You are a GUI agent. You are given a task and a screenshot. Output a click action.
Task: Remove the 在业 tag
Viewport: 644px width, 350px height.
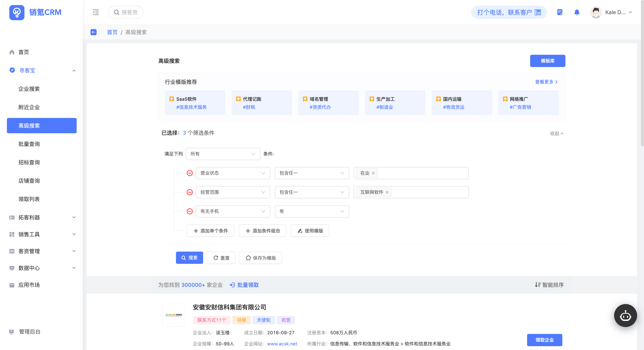coord(373,173)
